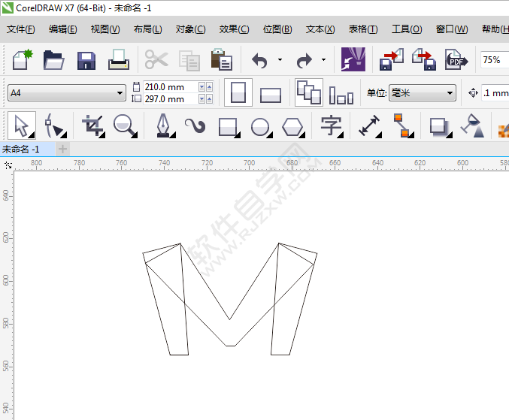This screenshot has width=509, height=420.
Task: Switch page to portrait orientation
Action: coord(238,93)
